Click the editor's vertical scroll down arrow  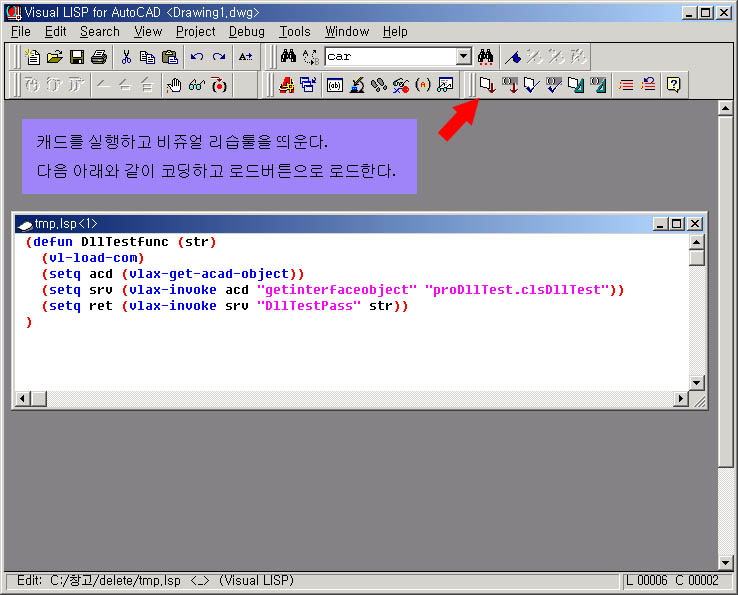696,382
